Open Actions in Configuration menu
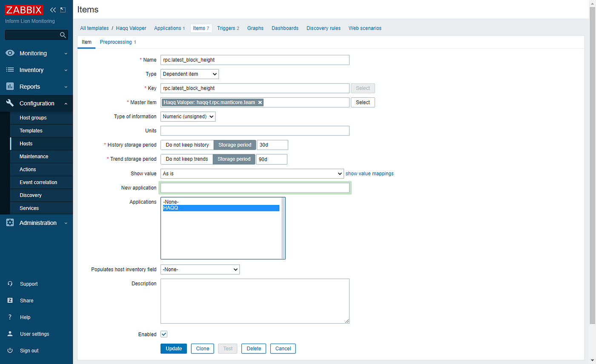This screenshot has height=364, width=596. click(x=41, y=169)
